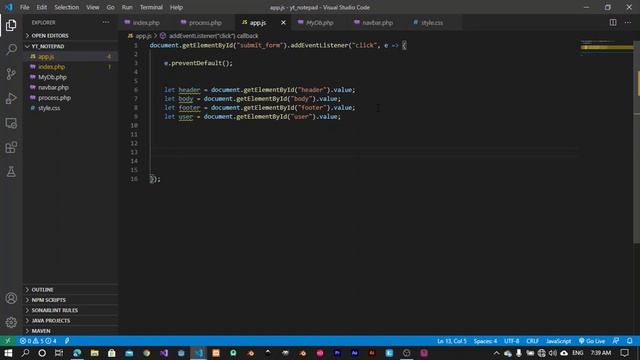Open the Extensions view

[11, 147]
